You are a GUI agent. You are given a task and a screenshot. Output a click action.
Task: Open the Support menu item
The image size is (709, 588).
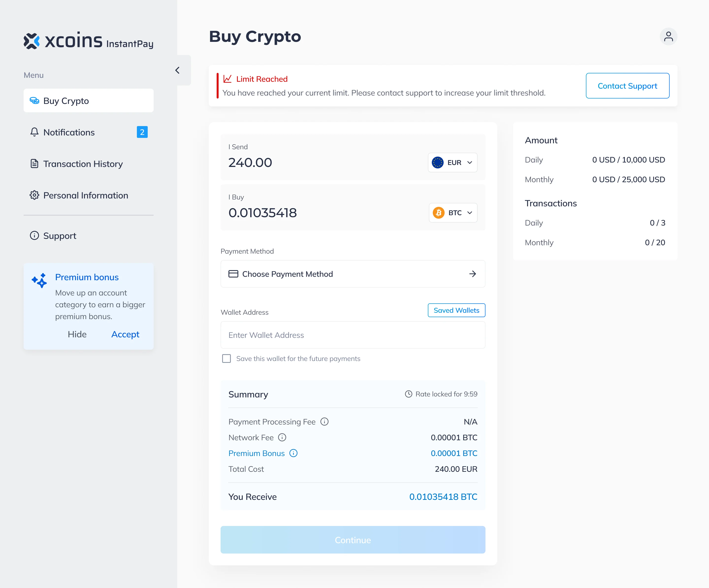(88, 235)
